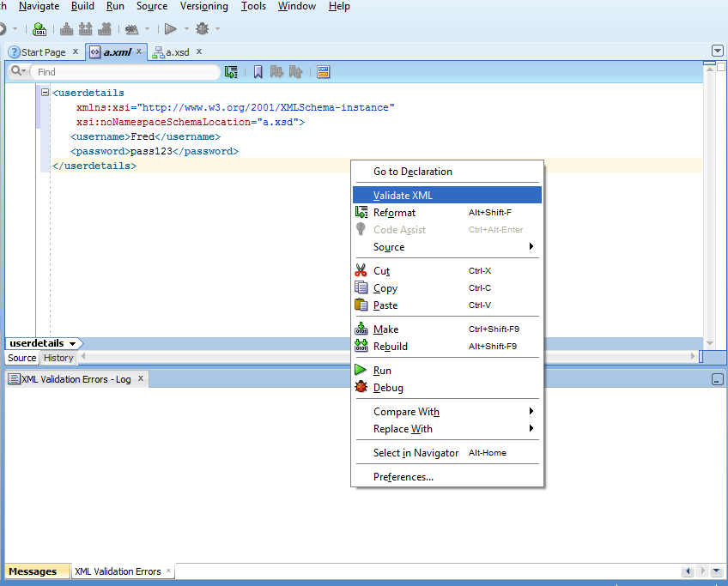
Task: Click the orange code template icon
Action: coord(323,72)
